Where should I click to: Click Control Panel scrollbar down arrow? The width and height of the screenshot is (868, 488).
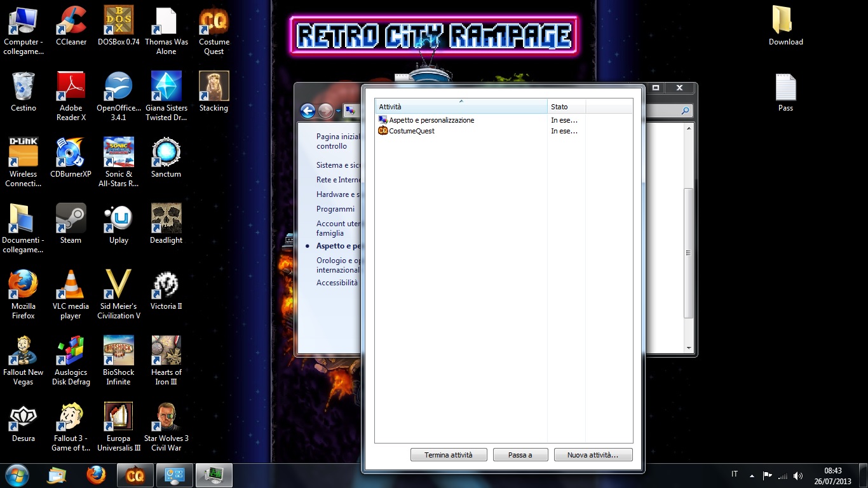tap(689, 348)
